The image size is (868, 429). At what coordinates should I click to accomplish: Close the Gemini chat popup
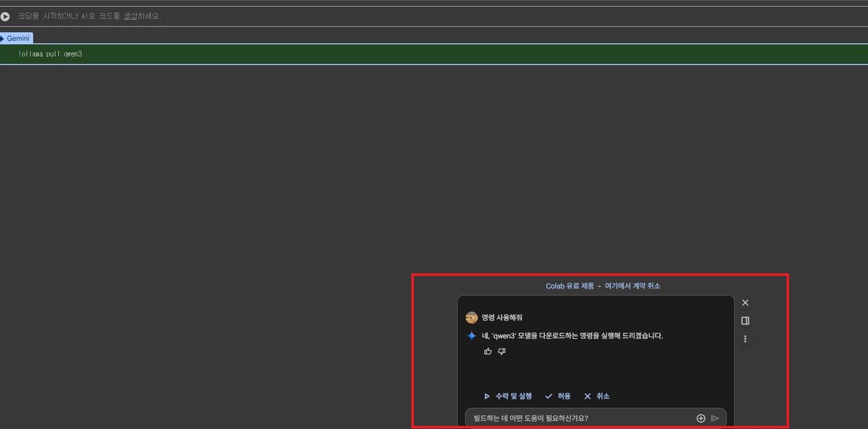[x=745, y=303]
